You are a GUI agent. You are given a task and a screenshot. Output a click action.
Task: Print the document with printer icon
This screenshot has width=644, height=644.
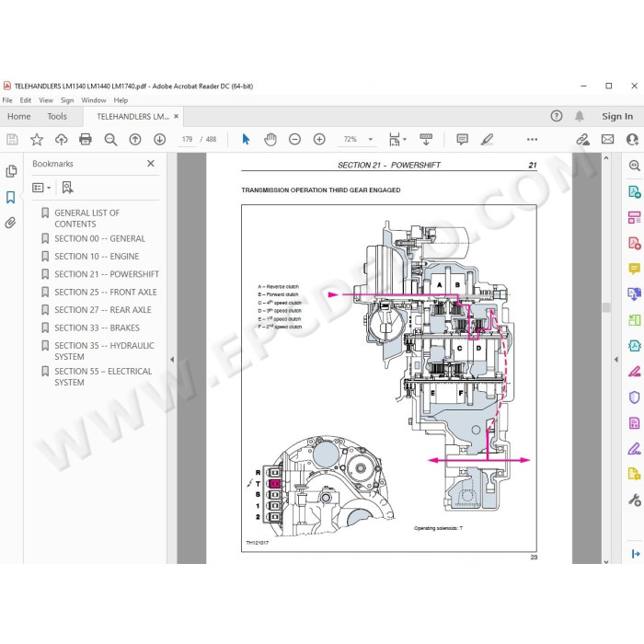coord(86,140)
